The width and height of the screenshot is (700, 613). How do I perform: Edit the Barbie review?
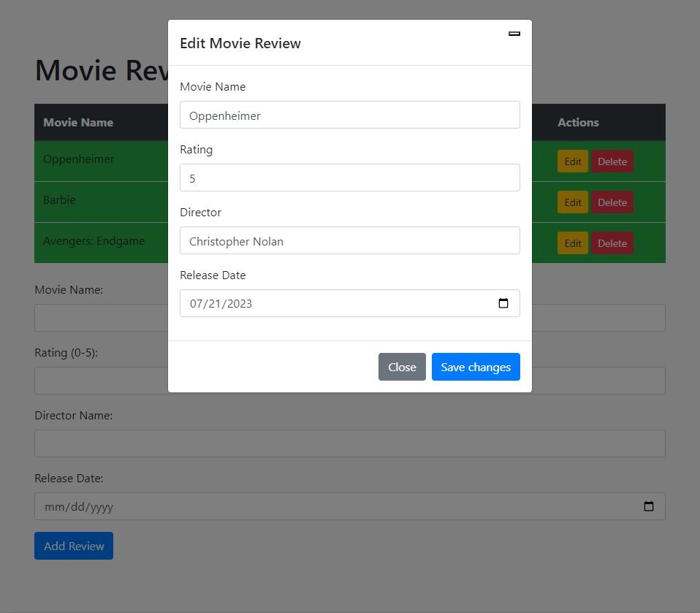point(572,202)
